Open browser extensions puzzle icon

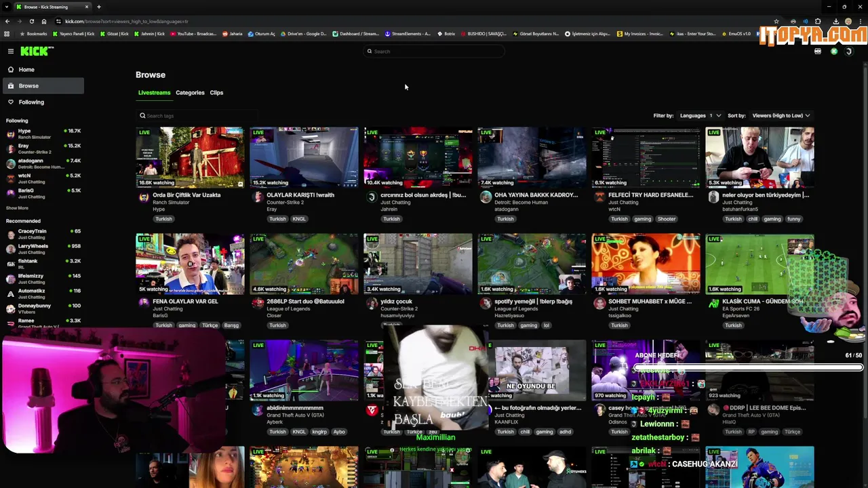818,21
